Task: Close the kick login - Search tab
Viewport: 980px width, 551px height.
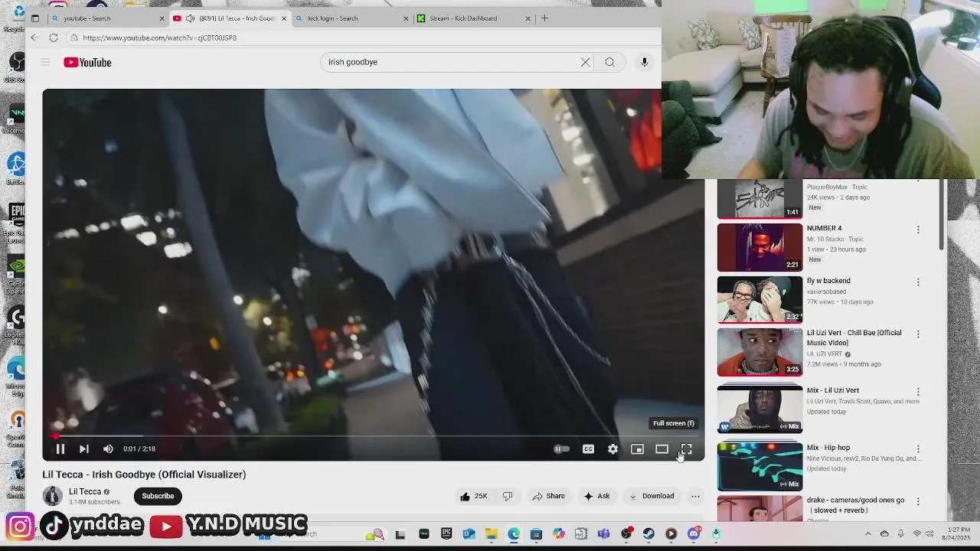Action: point(406,18)
